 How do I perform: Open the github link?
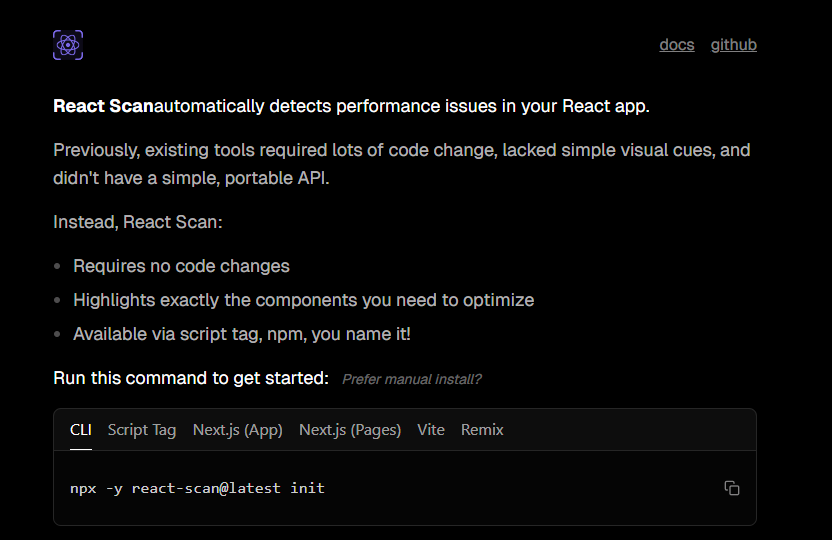(733, 45)
